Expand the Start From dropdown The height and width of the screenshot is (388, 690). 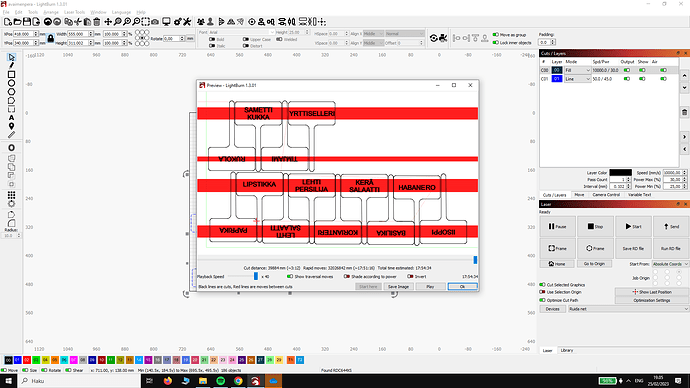pos(670,264)
